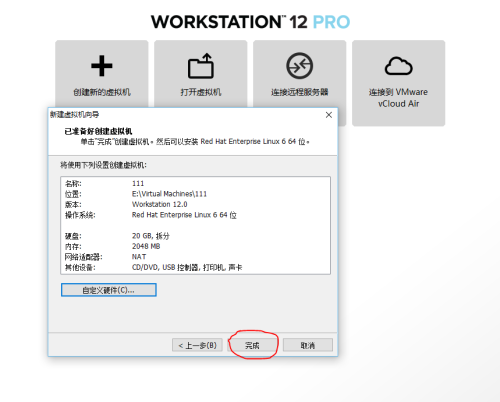Select CD/DVD, USB 控制器 devices line

click(187, 267)
